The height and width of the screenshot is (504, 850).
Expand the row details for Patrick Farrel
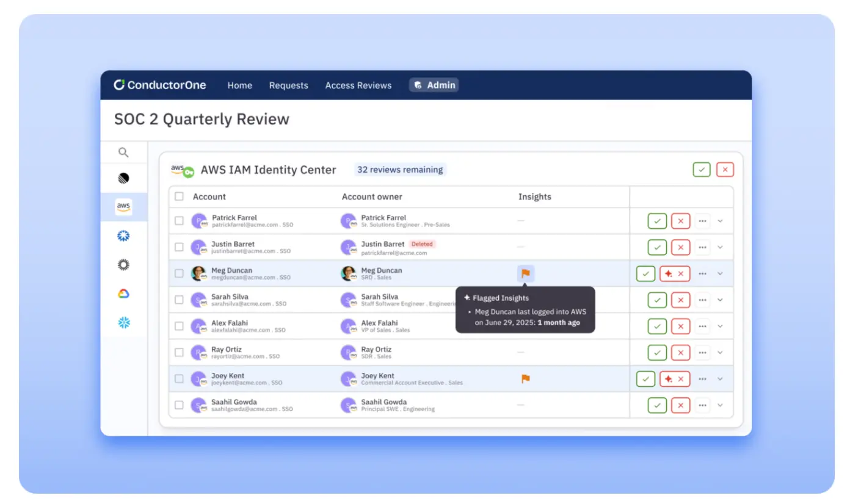[720, 221]
